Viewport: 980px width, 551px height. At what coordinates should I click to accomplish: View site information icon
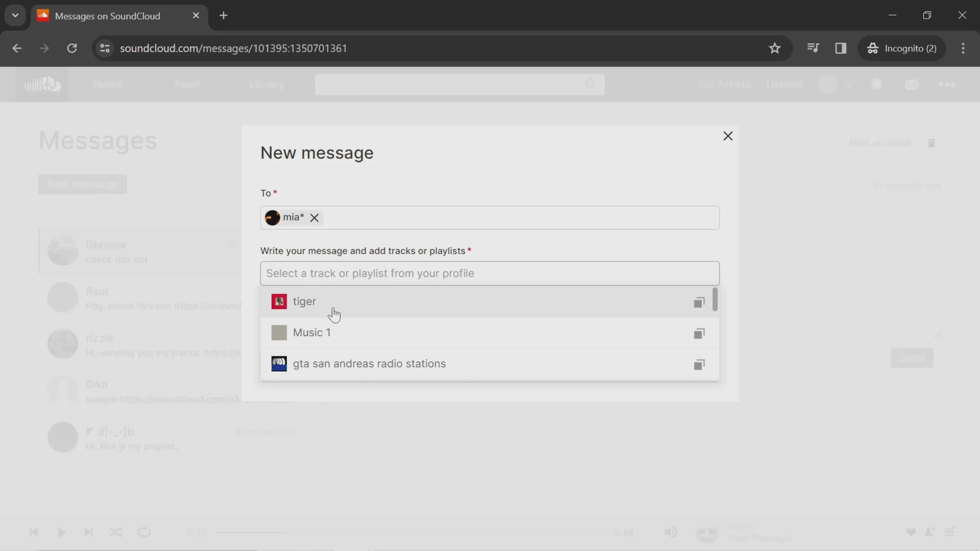[105, 48]
